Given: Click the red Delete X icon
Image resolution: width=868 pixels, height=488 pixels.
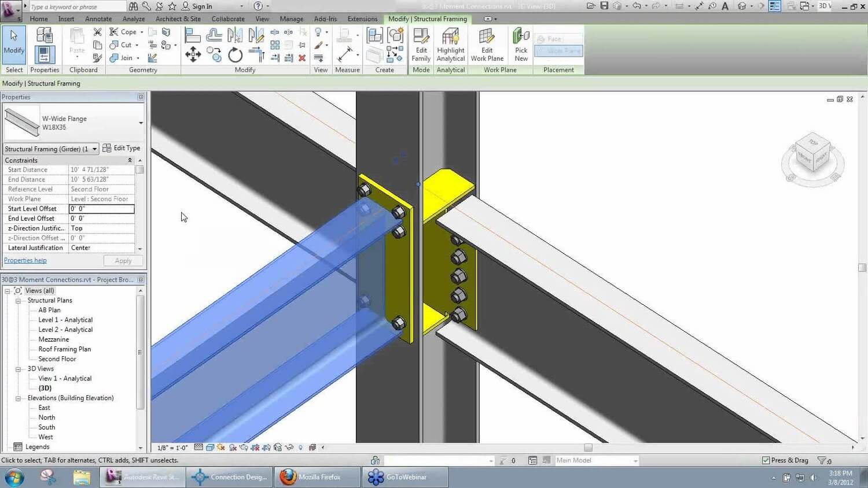Looking at the screenshot, I should point(302,58).
